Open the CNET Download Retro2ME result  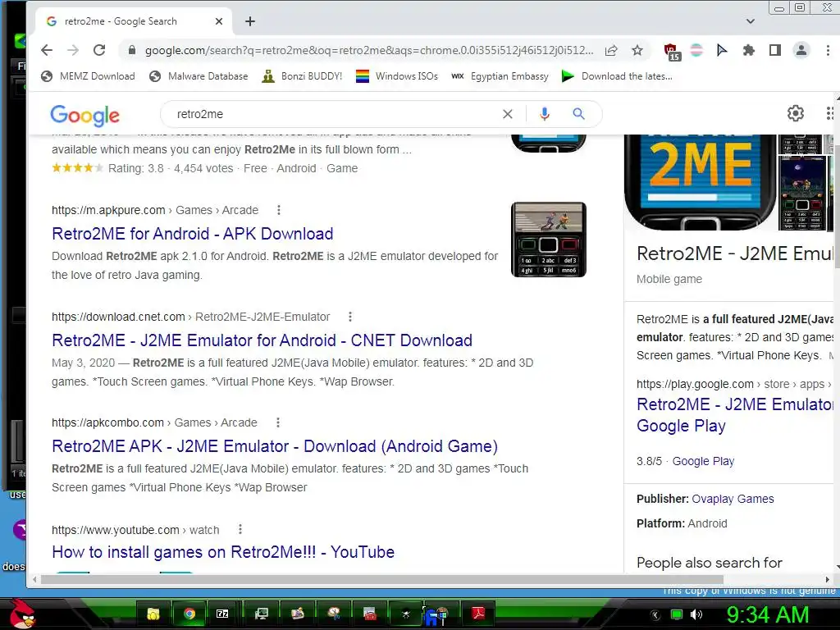pos(262,340)
